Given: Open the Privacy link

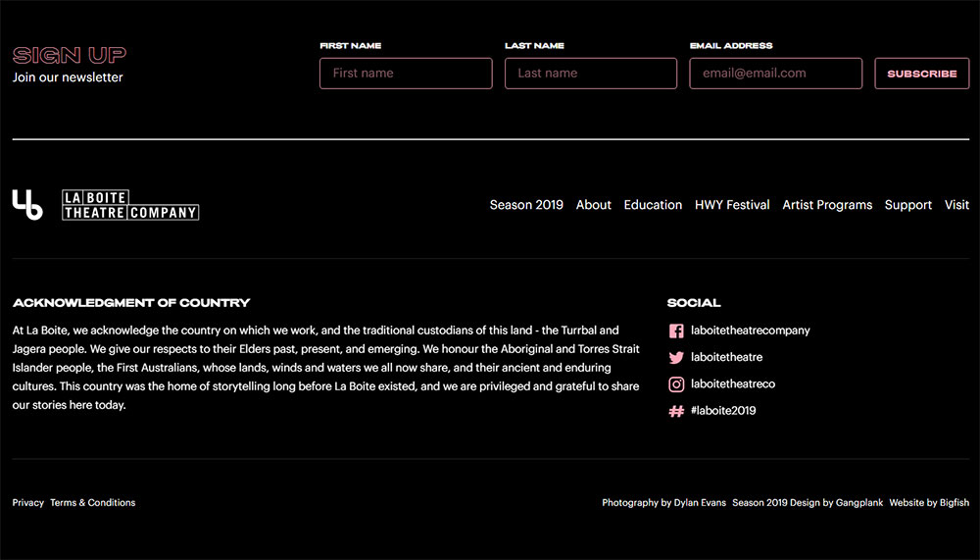Looking at the screenshot, I should [28, 503].
